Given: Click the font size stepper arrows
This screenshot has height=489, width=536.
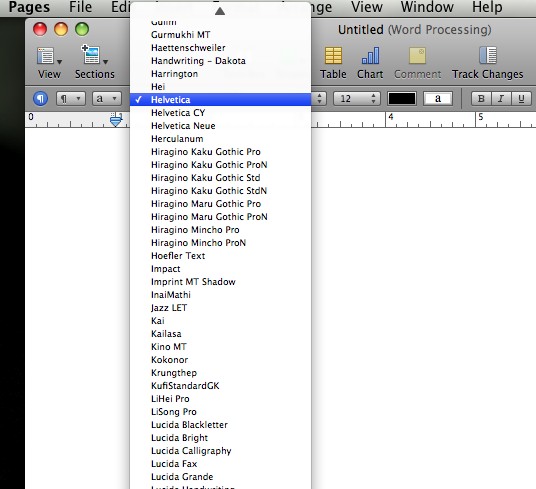Looking at the screenshot, I should point(374,99).
